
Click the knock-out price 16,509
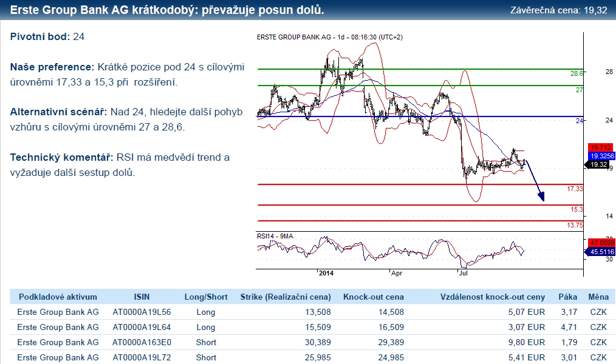pyautogui.click(x=391, y=327)
